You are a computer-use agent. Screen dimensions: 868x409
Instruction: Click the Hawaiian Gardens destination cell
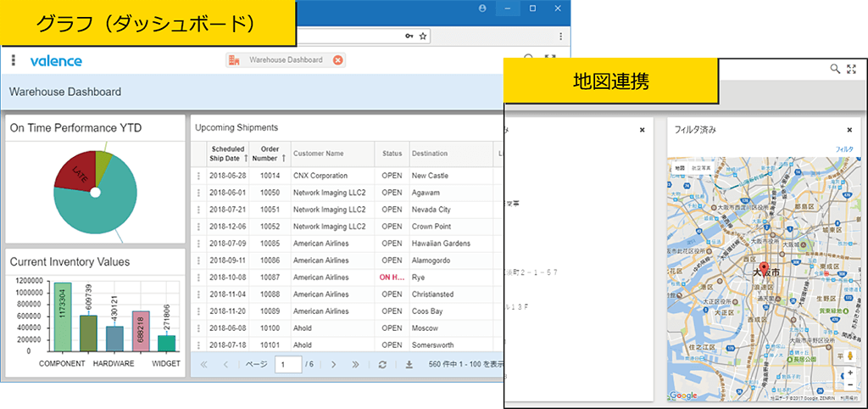(x=441, y=244)
